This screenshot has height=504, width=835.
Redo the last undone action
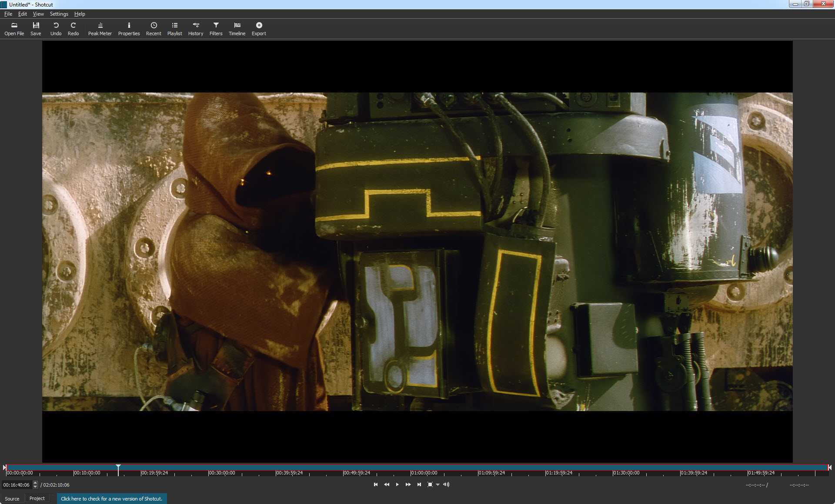73,29
